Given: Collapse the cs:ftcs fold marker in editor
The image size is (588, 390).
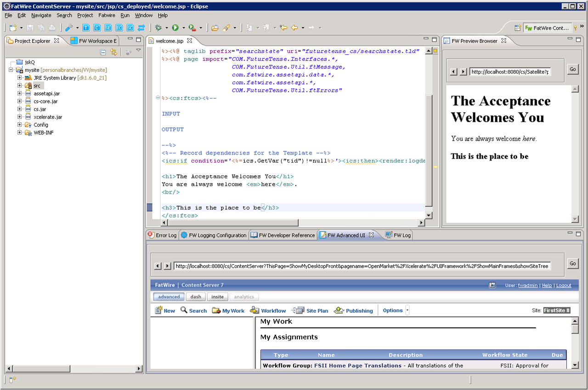Looking at the screenshot, I should 158,98.
